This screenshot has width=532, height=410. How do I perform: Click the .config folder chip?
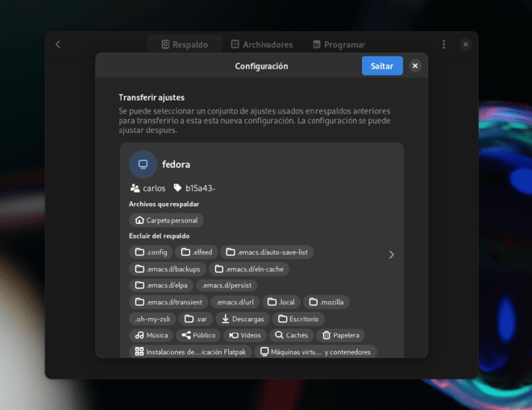tap(151, 252)
